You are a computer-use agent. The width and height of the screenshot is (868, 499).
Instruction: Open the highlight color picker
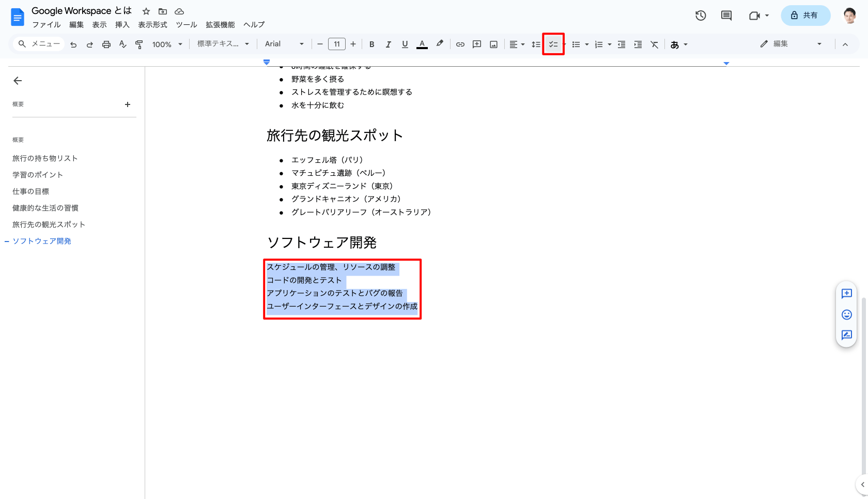(x=439, y=44)
